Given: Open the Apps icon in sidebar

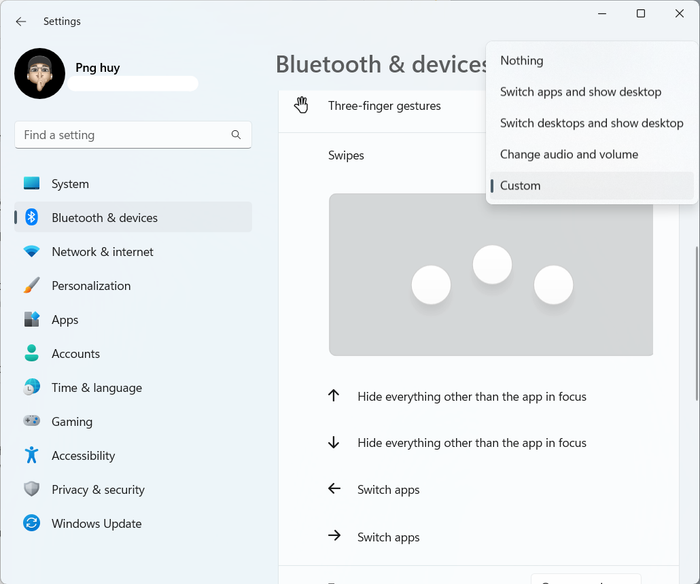Looking at the screenshot, I should [32, 319].
